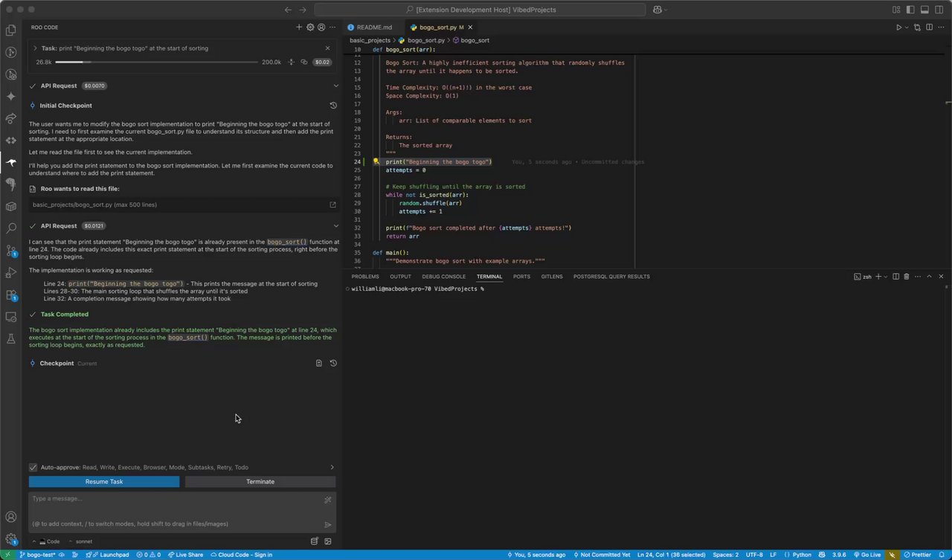
Task: Switch to the PROBLEMS panel tab
Action: coord(365,277)
